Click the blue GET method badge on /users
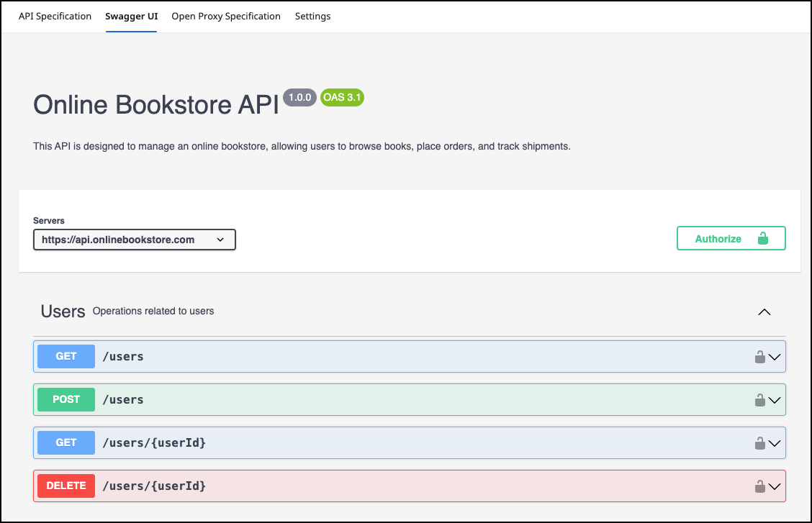Viewport: 812px width, 523px height. 66,356
